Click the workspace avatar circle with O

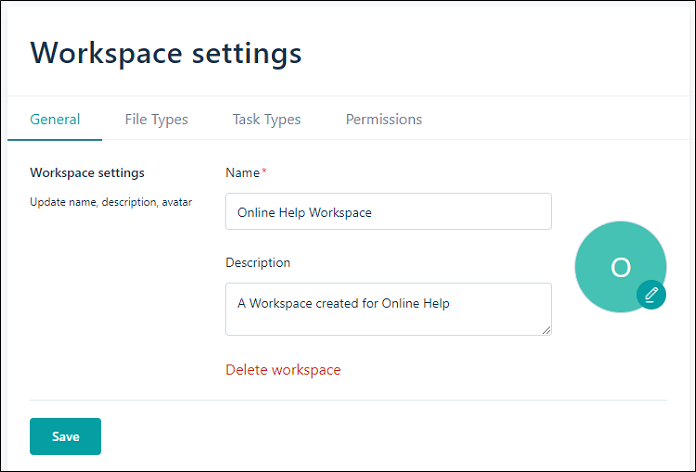click(620, 267)
